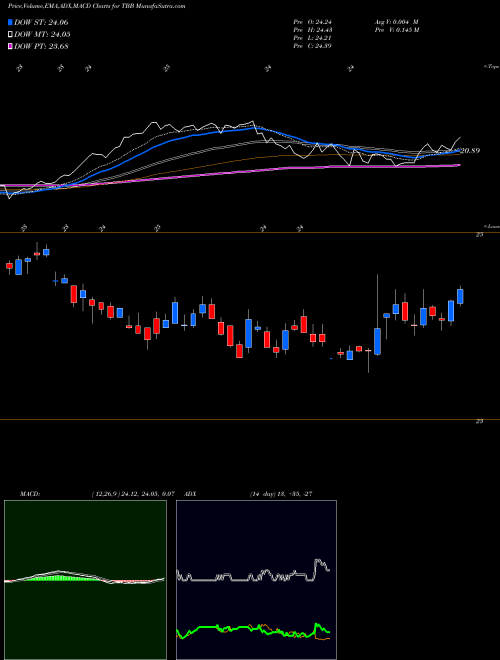The image size is (500, 660).
Task: Click the Pre V: 0.145 M value
Action: pyautogui.click(x=396, y=30)
